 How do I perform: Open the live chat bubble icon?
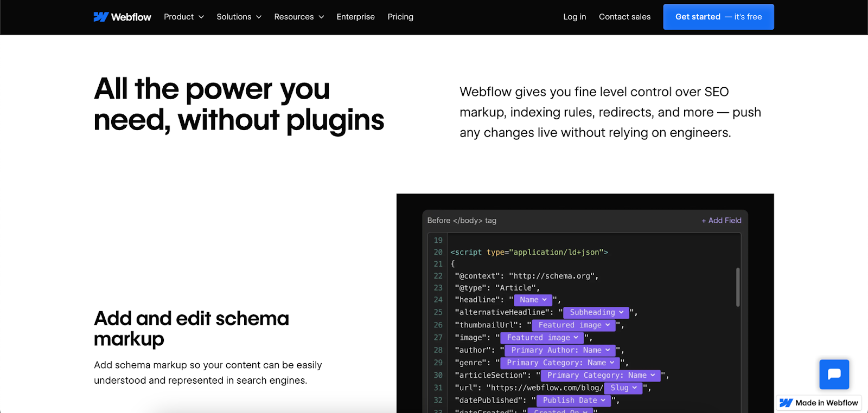pos(834,375)
